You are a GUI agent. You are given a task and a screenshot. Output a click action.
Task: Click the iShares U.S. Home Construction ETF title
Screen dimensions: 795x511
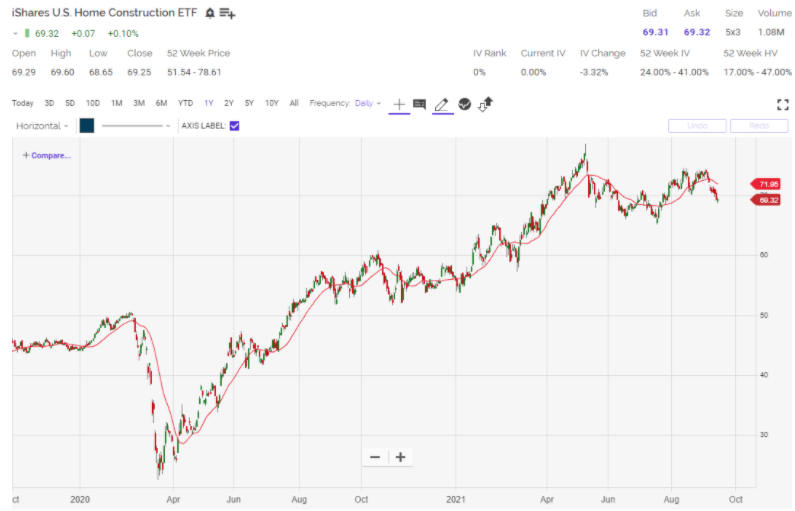coord(104,13)
